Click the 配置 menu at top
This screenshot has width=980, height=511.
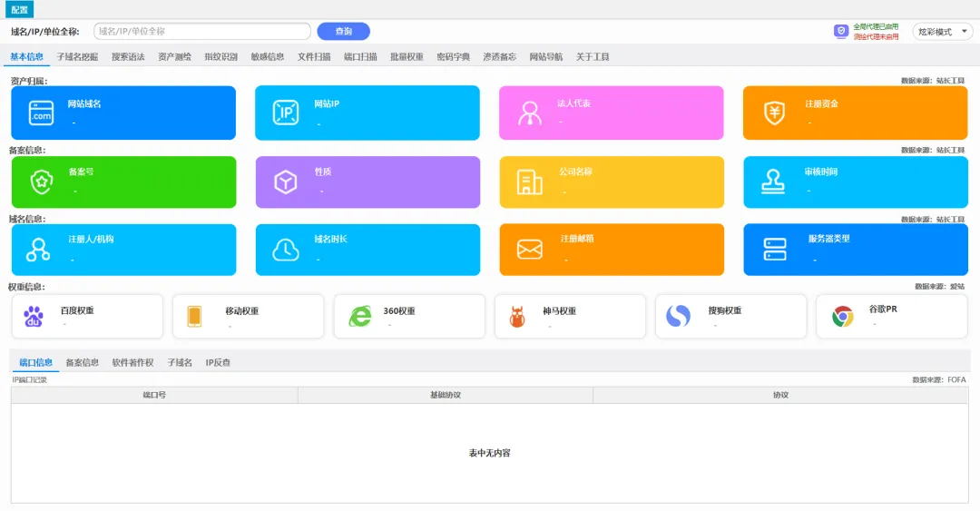pos(19,10)
